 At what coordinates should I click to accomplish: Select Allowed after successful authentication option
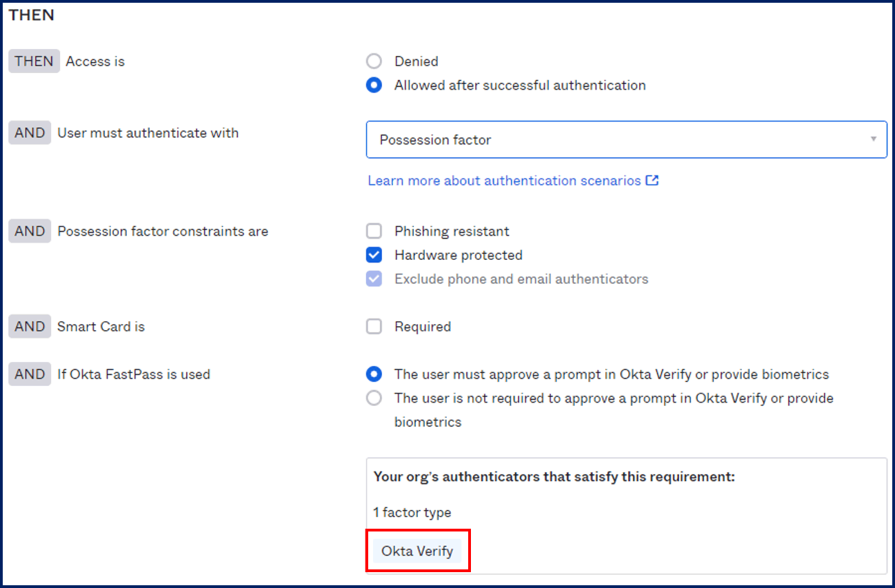[374, 85]
